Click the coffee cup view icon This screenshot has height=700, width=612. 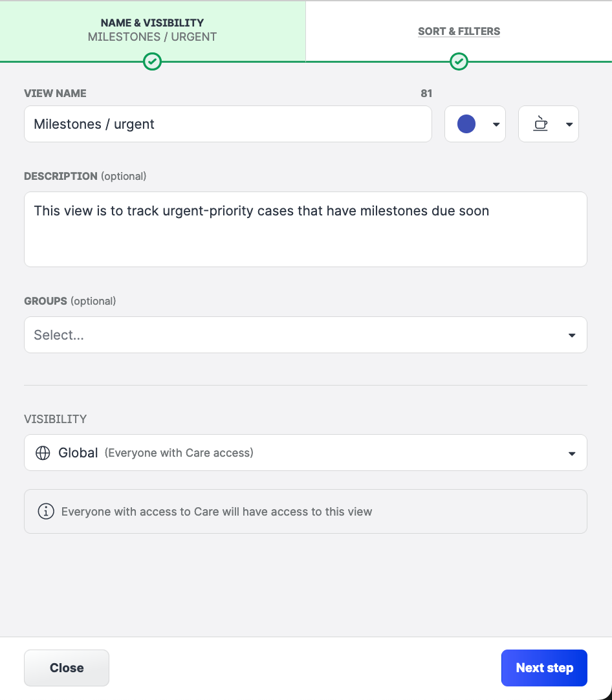tap(540, 124)
